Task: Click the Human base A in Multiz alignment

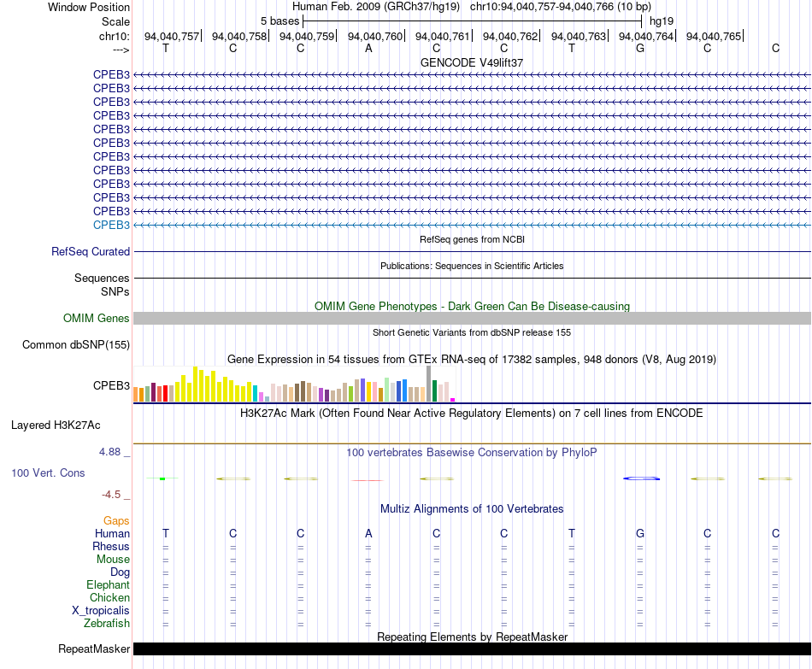Action: pos(368,533)
